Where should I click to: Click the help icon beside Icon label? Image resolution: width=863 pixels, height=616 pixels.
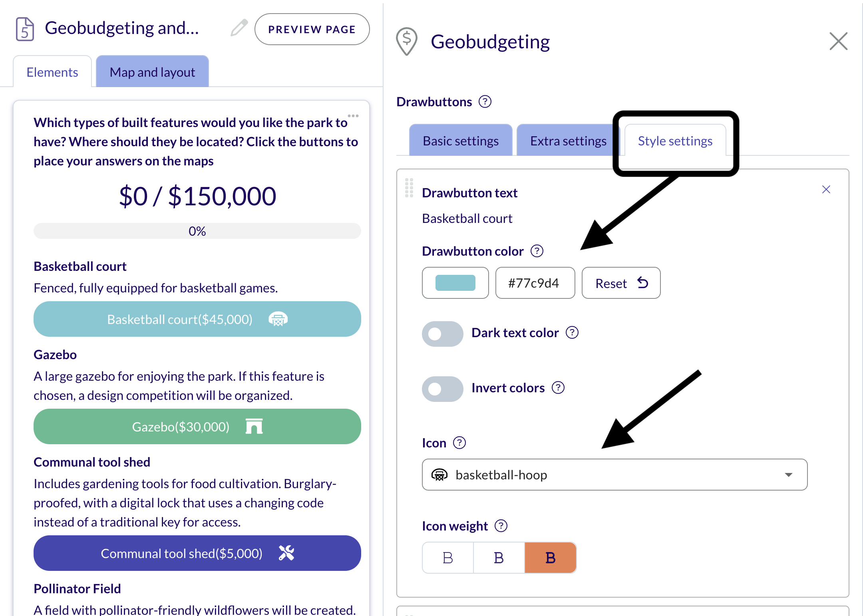[x=459, y=443]
